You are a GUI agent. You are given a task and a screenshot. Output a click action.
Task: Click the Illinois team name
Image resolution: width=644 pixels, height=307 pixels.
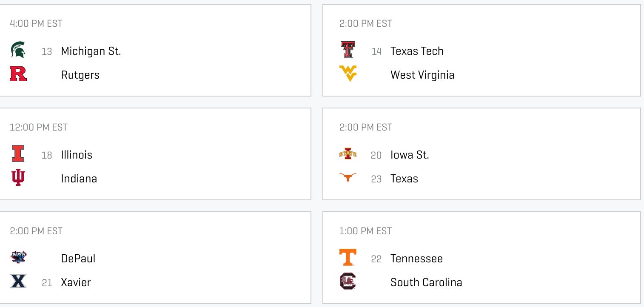[77, 155]
